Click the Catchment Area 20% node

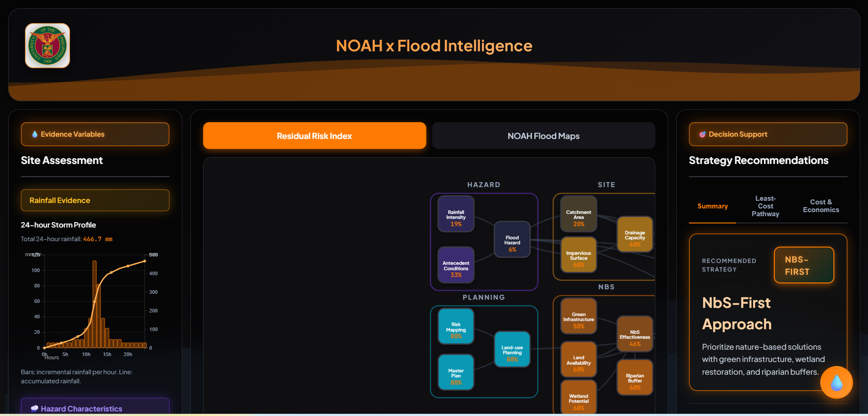point(579,214)
